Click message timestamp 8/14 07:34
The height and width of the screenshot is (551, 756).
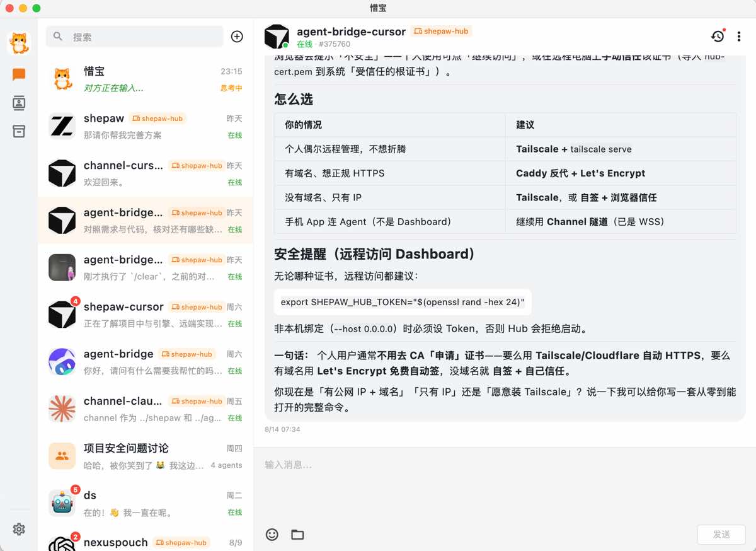click(x=282, y=429)
